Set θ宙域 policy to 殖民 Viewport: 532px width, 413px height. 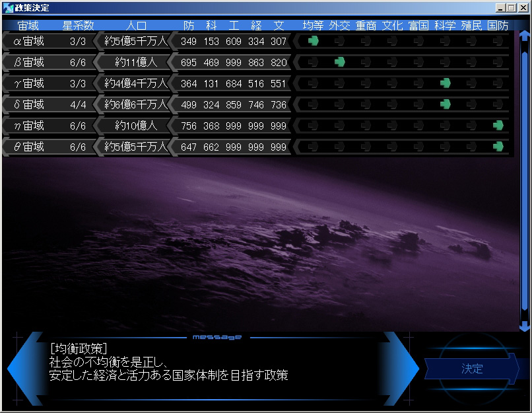471,147
